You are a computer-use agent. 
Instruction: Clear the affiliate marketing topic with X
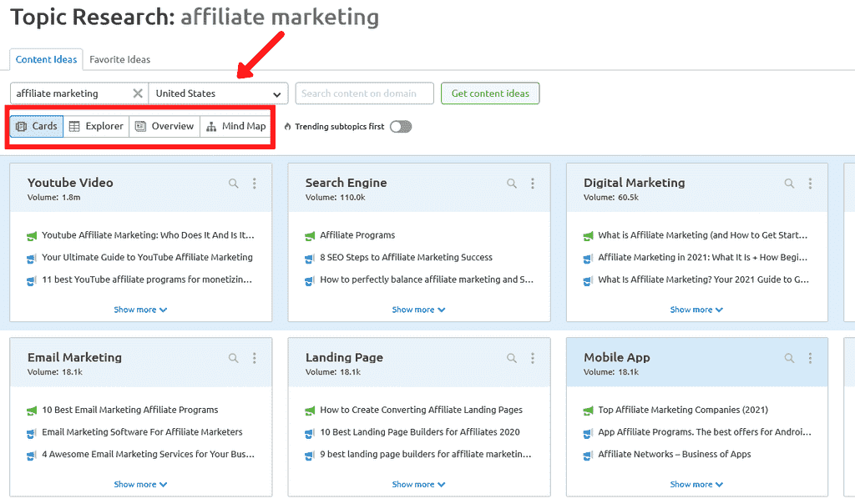(138, 93)
